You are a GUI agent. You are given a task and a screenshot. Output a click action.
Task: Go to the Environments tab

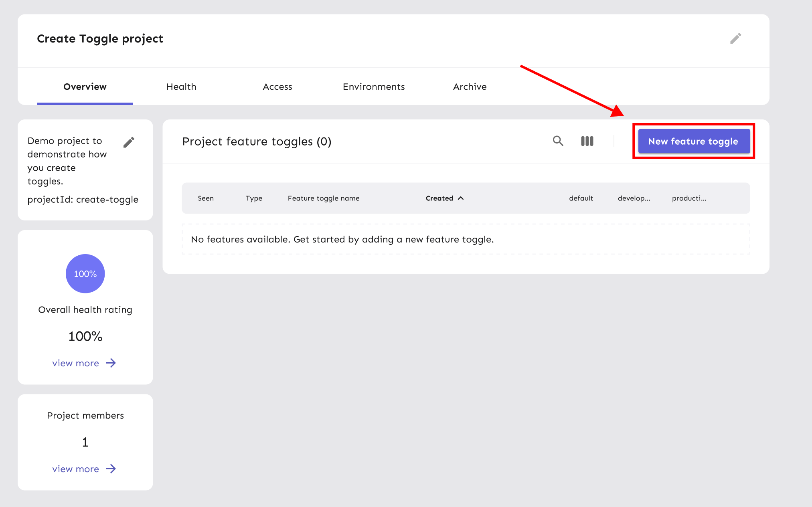coord(373,87)
